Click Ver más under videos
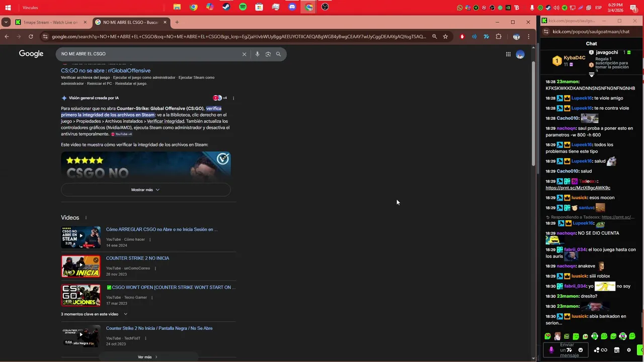This screenshot has width=644, height=362. click(147, 357)
